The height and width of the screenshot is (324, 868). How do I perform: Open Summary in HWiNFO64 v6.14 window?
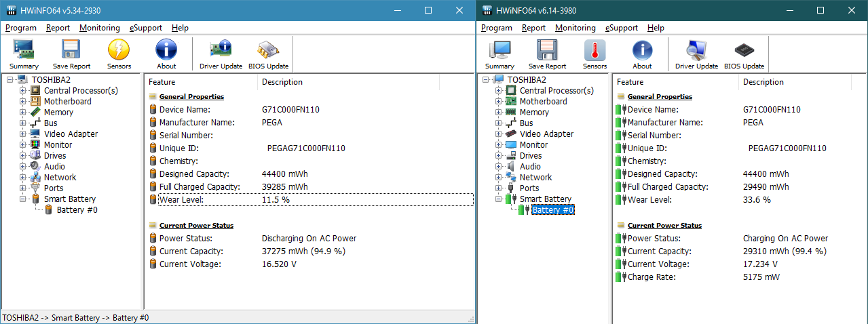[499, 54]
